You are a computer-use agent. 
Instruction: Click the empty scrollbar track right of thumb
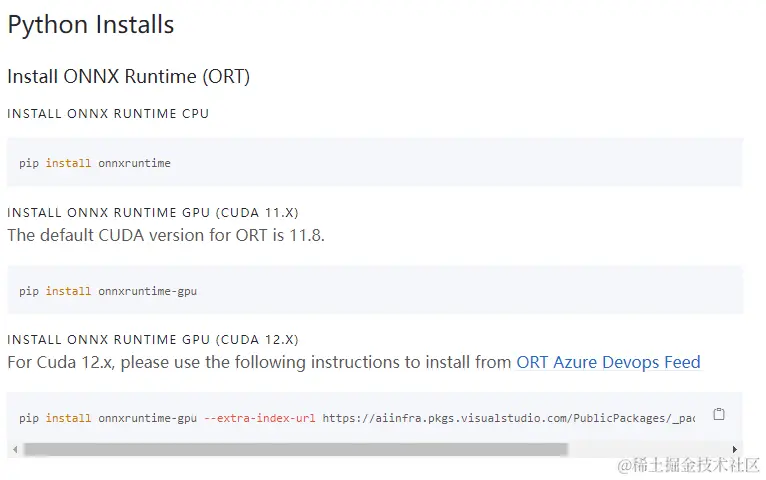click(648, 450)
